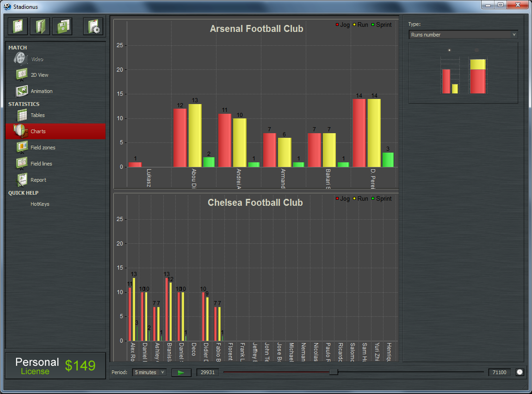
Task: Save the match using the floppy disk icon
Action: [x=63, y=26]
